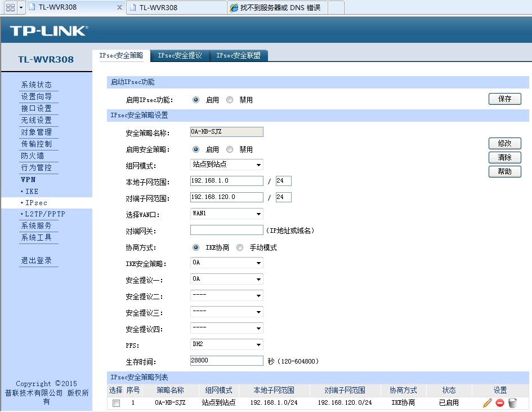
Task: Open 系统服务 in the sidebar
Action: coord(36,225)
